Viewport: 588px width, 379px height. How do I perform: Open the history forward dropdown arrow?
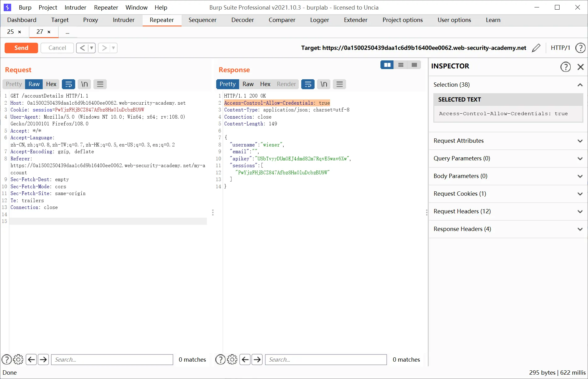tap(114, 48)
